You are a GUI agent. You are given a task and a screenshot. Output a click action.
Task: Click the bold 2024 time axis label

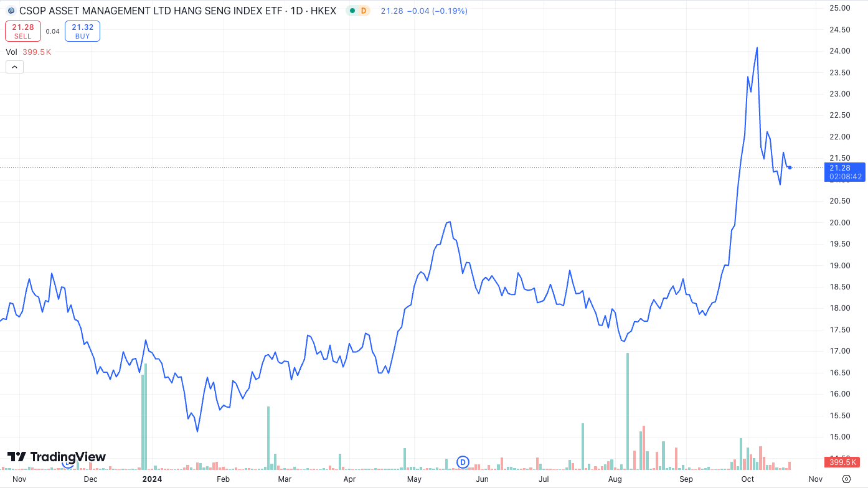[x=152, y=479]
